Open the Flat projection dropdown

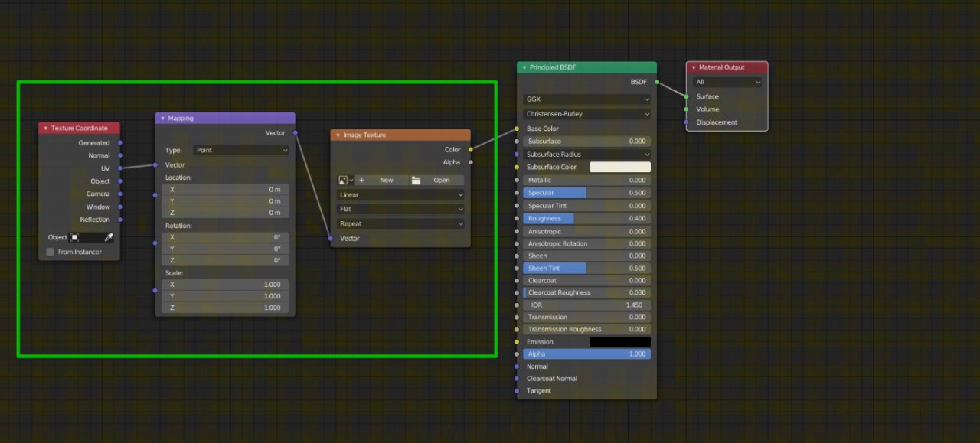pyautogui.click(x=400, y=209)
